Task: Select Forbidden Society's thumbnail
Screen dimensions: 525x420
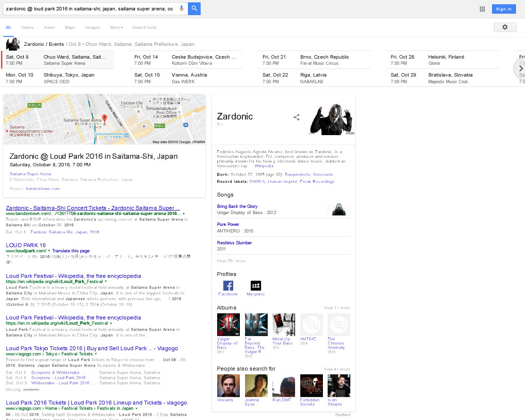Action: [312, 386]
